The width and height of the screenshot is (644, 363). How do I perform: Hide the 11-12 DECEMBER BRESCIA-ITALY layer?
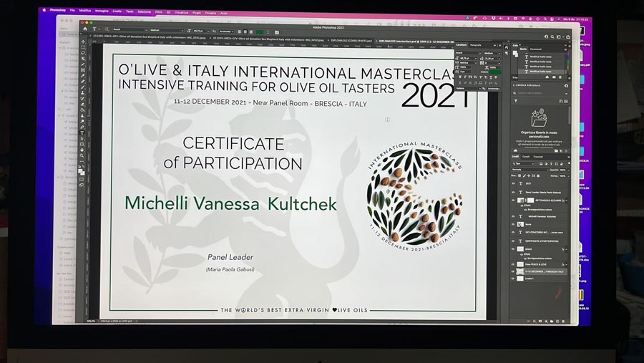(513, 271)
